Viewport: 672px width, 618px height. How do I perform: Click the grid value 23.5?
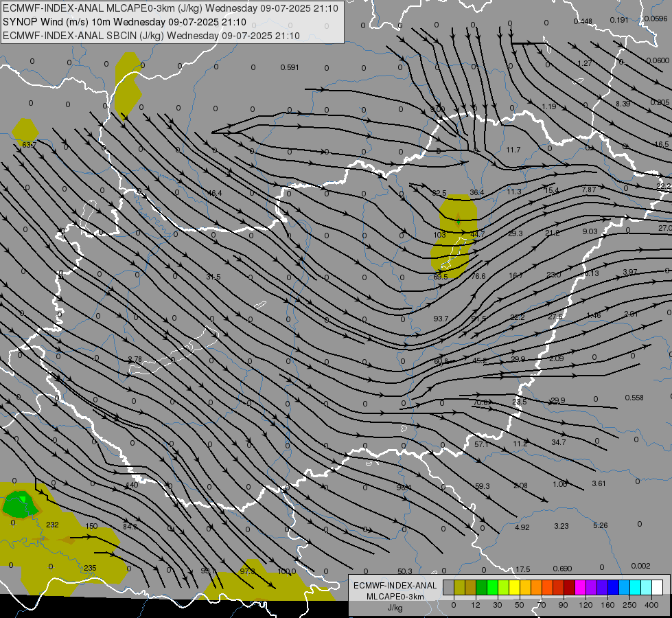click(520, 402)
